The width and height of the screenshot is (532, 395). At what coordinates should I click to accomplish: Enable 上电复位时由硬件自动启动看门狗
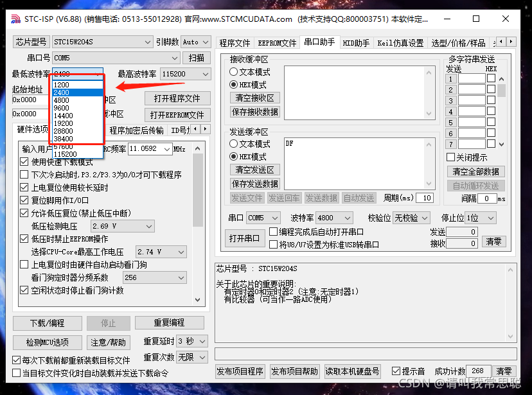(x=24, y=265)
